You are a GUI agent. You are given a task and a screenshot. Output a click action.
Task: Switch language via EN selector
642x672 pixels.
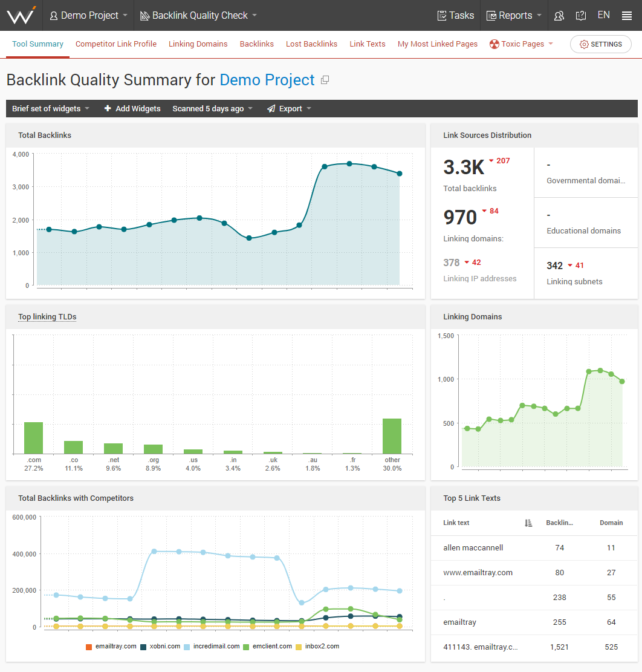[603, 16]
